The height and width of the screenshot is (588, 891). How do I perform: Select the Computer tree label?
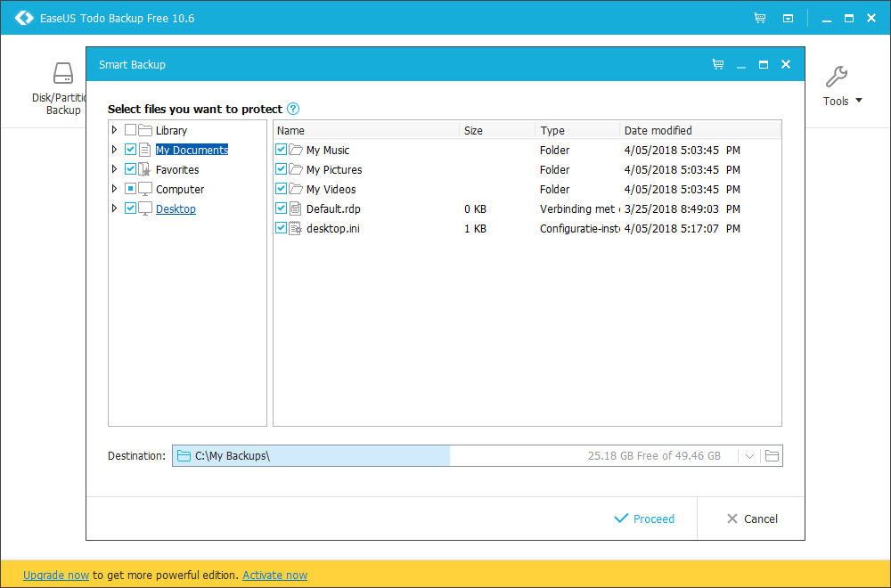click(x=180, y=189)
